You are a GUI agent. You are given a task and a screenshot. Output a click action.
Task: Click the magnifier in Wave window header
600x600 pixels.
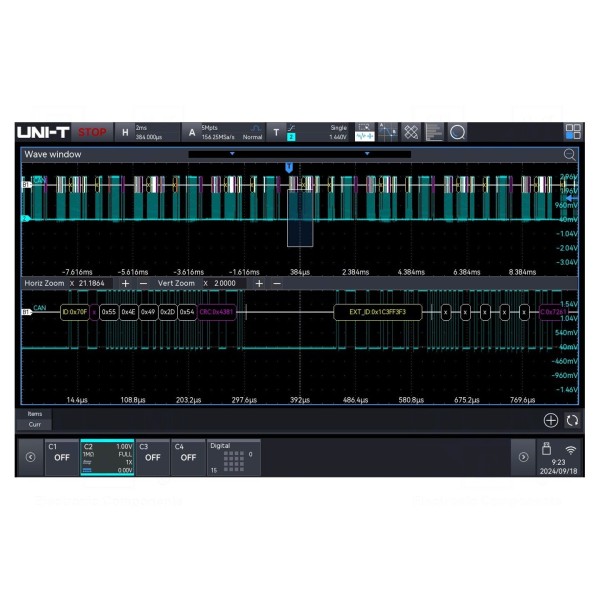point(570,155)
